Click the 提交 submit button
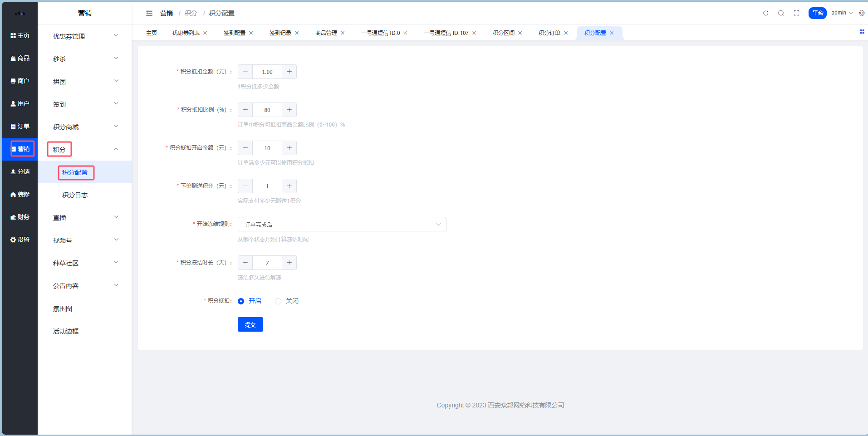 tap(250, 325)
